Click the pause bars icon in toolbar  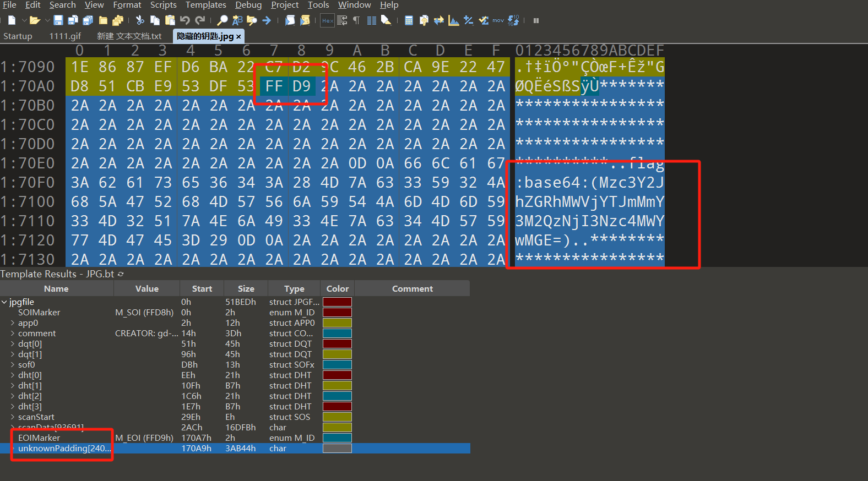pos(536,20)
